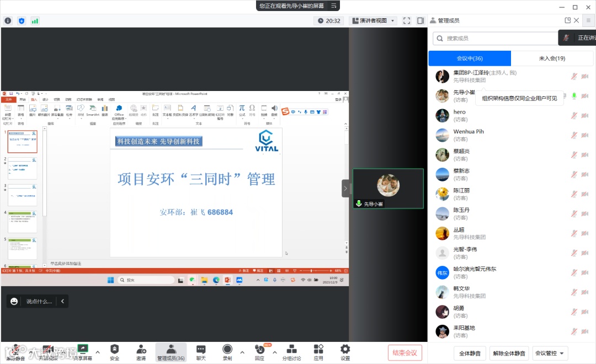596x364 pixels.
Task: Click the 共享屏幕 share screen button
Action: pyautogui.click(x=83, y=352)
